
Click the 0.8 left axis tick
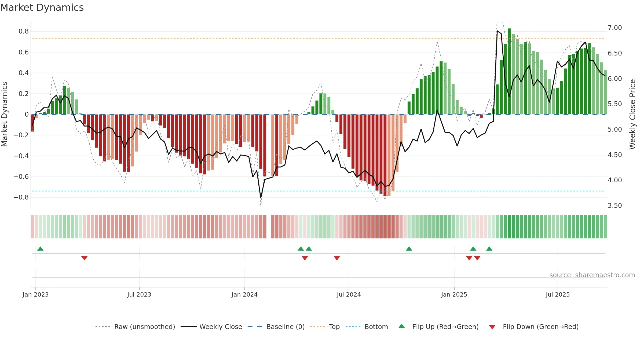(x=24, y=31)
